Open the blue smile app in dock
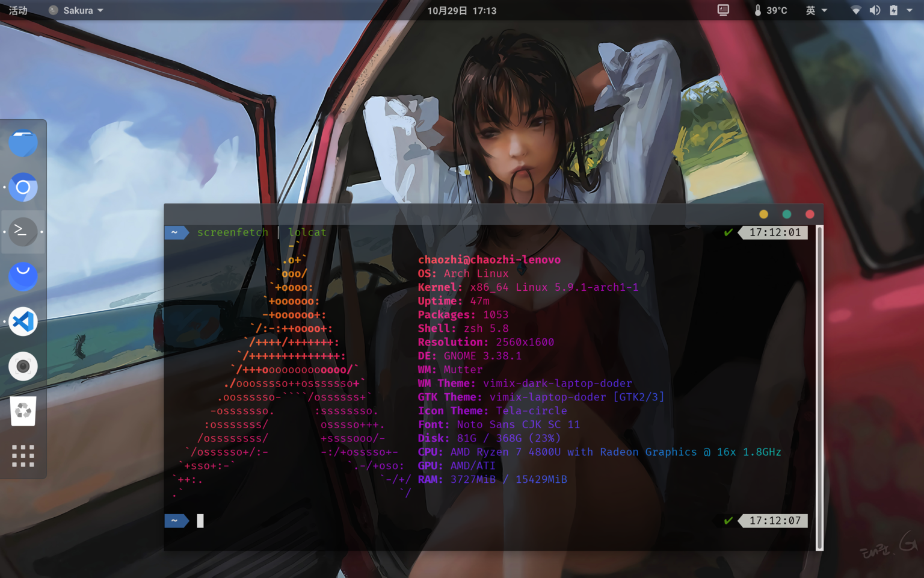This screenshot has height=578, width=924. pyautogui.click(x=23, y=276)
